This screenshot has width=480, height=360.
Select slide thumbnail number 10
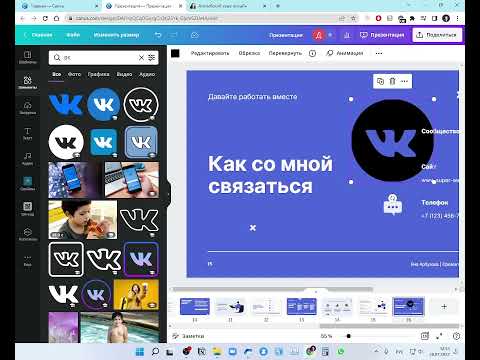[195, 307]
